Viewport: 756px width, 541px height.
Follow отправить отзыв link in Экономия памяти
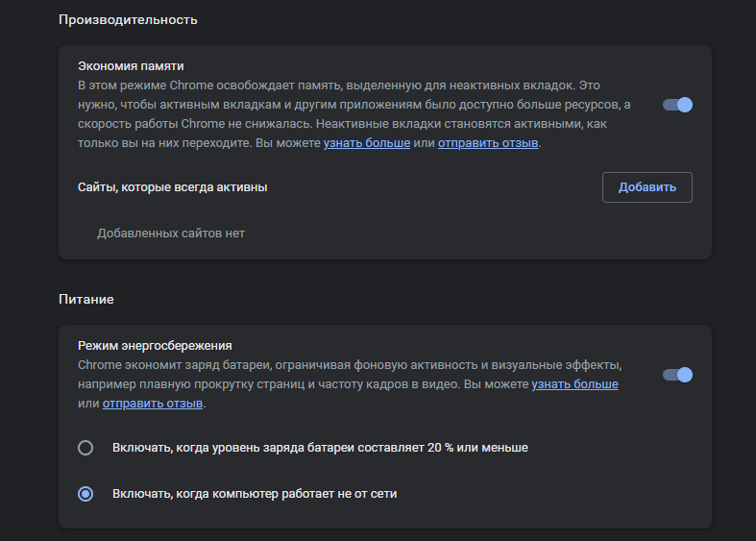tap(489, 143)
